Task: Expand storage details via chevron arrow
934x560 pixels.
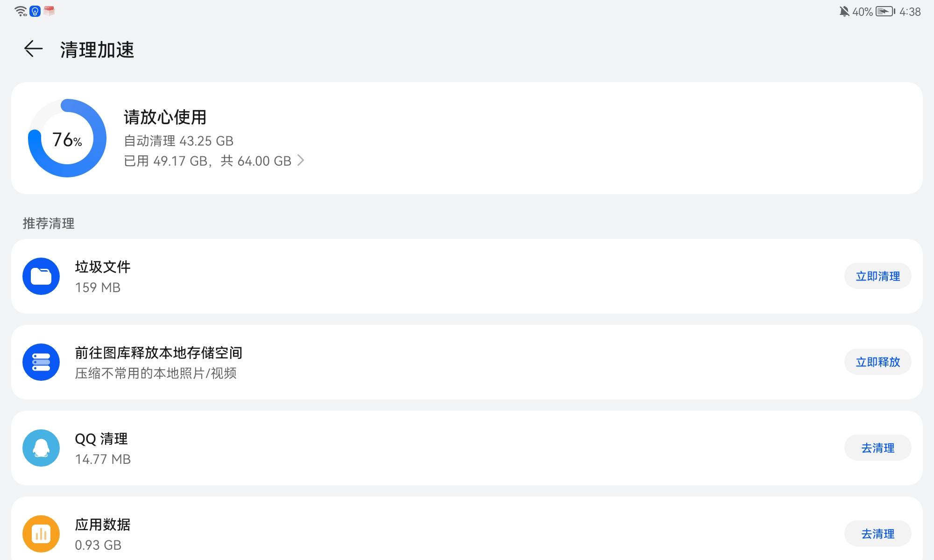Action: (301, 161)
